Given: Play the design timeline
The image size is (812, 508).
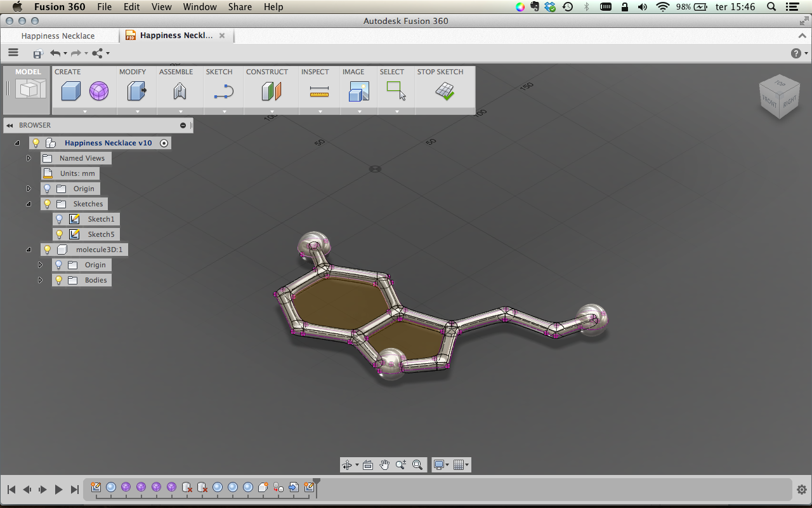Looking at the screenshot, I should pyautogui.click(x=58, y=490).
